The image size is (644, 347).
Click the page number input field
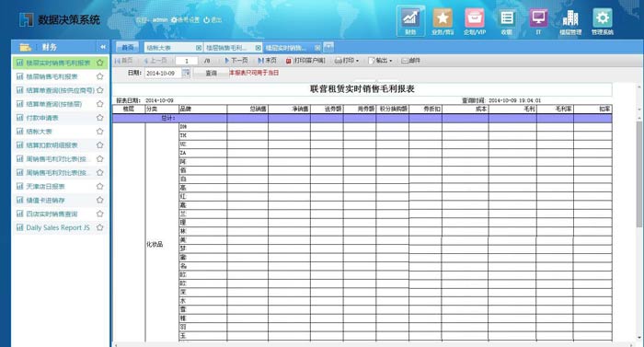pos(187,61)
